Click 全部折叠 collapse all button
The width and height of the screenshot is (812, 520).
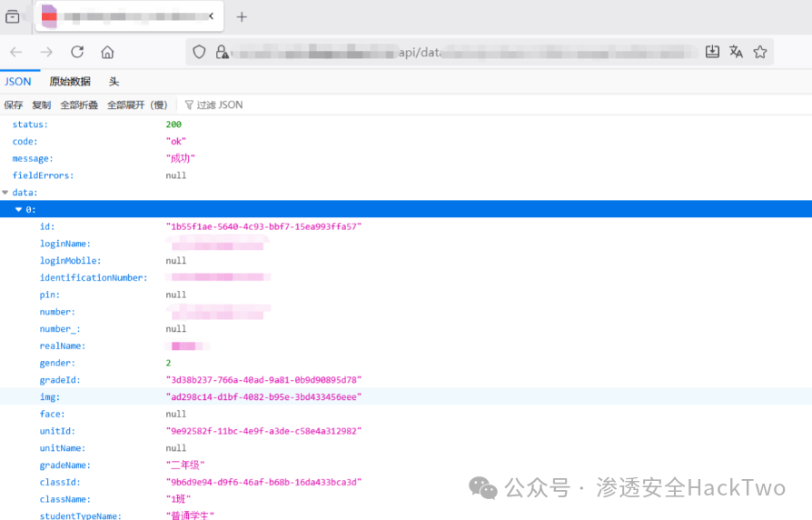tap(79, 105)
